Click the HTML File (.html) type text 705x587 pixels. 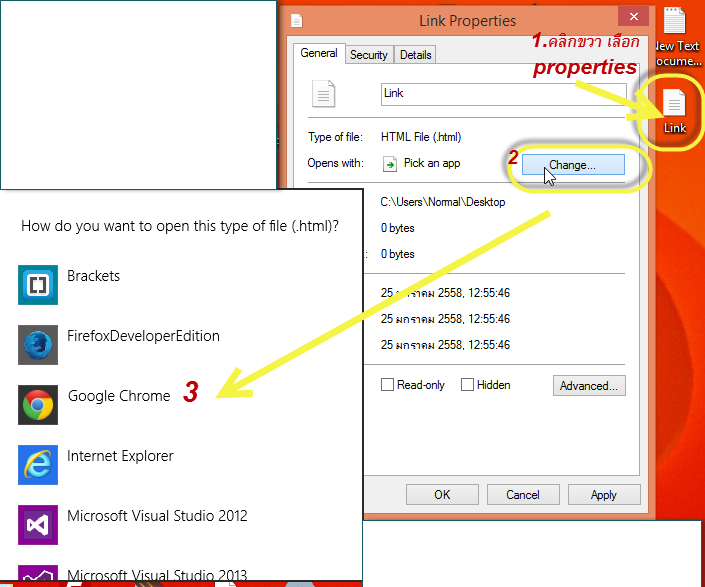[x=421, y=137]
